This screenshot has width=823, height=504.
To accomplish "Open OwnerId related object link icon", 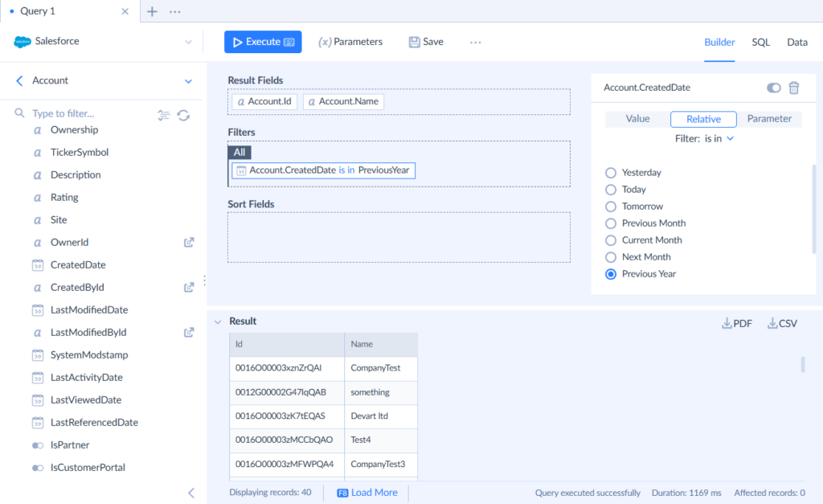I will point(189,242).
